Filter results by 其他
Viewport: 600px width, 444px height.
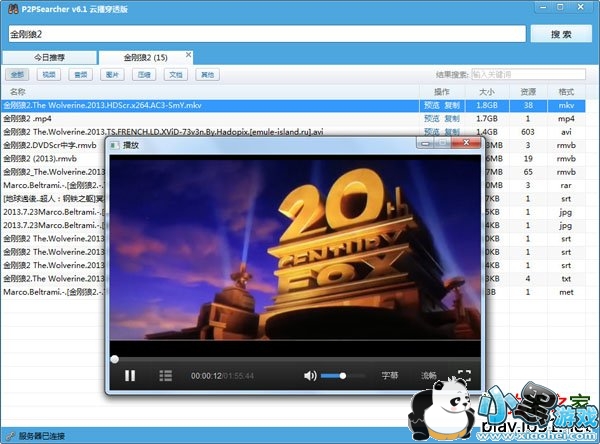[x=207, y=74]
